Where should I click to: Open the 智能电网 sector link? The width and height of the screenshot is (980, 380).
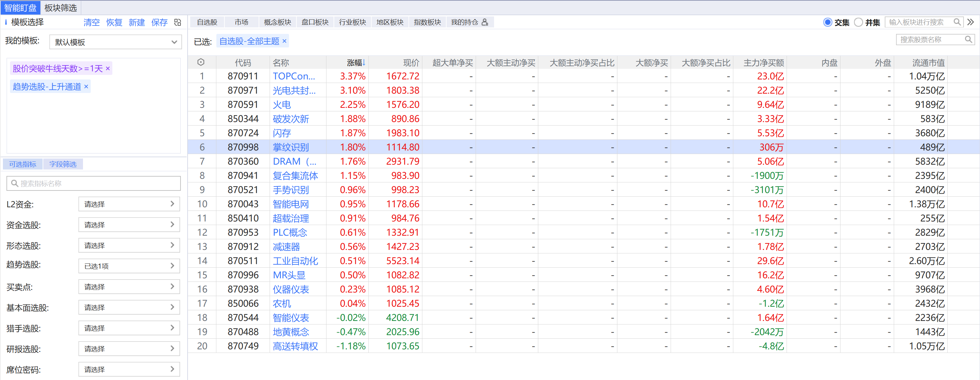point(291,204)
